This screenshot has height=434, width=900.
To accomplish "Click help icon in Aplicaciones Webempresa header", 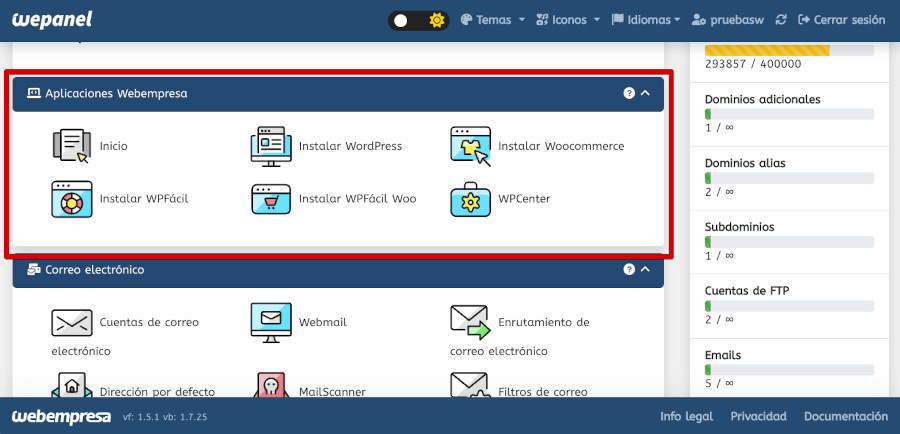I will [629, 93].
